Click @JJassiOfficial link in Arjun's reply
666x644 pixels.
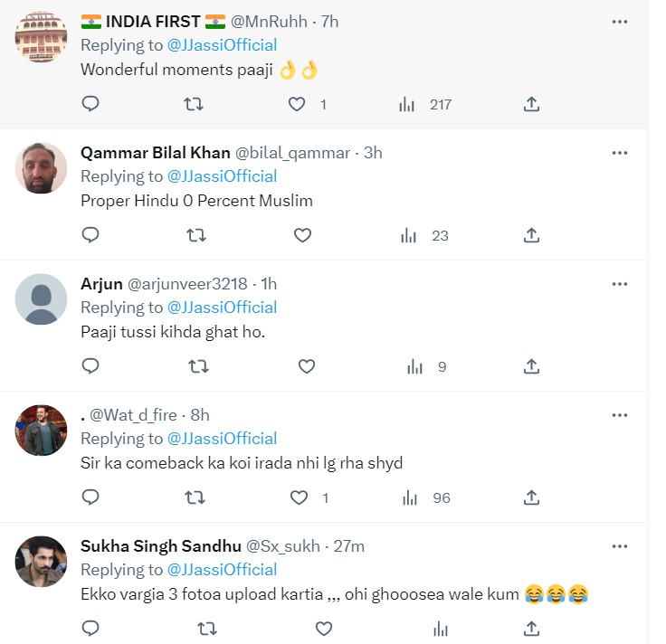coord(223,308)
